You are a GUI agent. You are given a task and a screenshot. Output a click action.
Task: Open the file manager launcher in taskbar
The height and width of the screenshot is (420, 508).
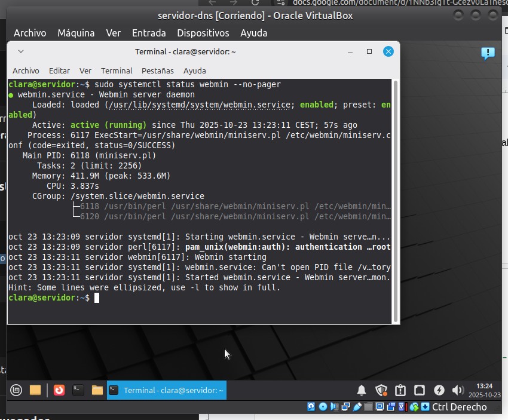(x=97, y=390)
